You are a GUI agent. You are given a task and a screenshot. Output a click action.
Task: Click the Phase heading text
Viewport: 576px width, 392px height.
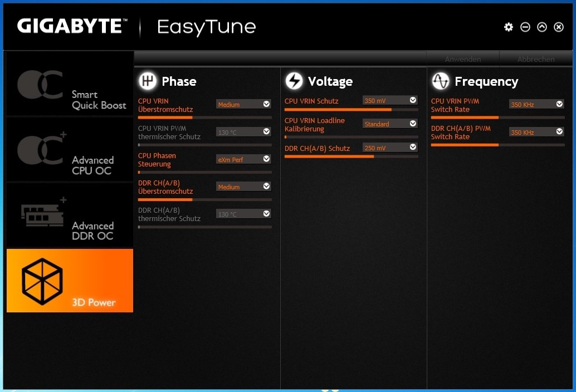coord(179,81)
